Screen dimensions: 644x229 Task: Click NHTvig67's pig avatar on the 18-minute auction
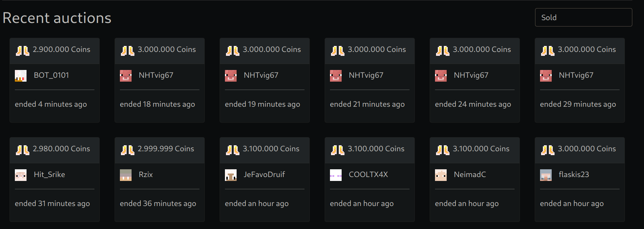point(126,76)
